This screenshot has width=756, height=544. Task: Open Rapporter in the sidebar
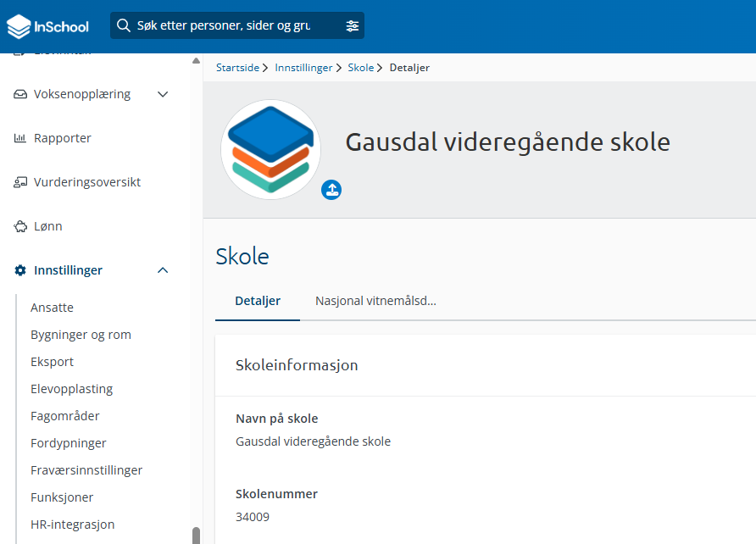(63, 138)
